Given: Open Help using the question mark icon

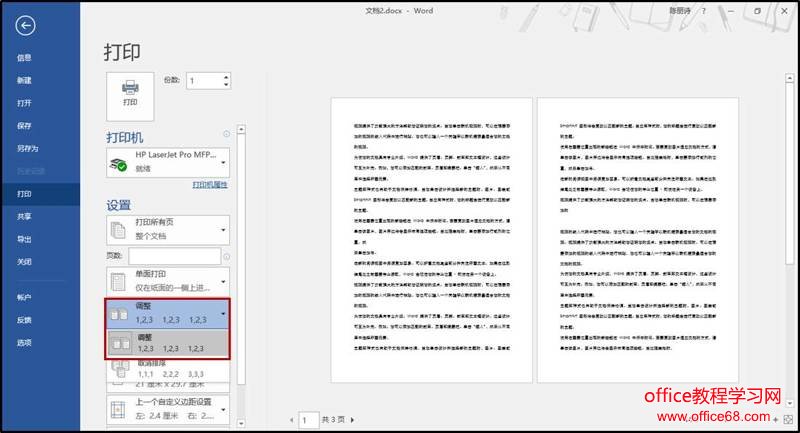Looking at the screenshot, I should click(x=705, y=11).
